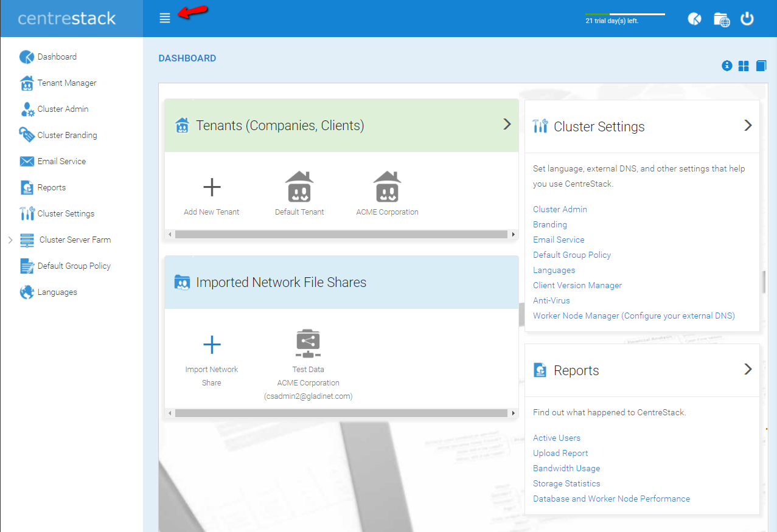Click Cluster Settings tools icon in sidebar
Image resolution: width=777 pixels, height=532 pixels.
click(x=27, y=213)
